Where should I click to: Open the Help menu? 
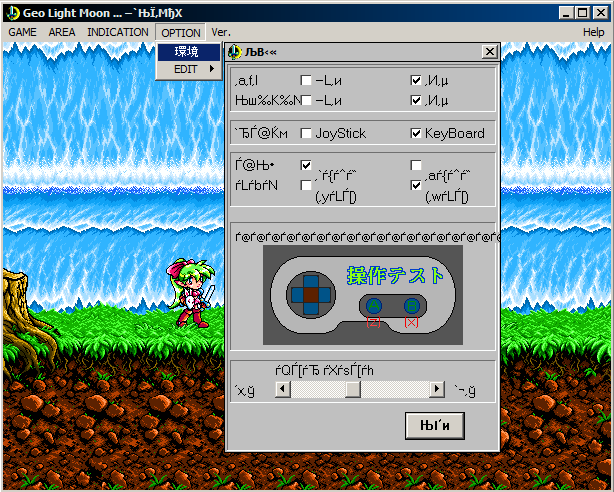click(x=593, y=32)
